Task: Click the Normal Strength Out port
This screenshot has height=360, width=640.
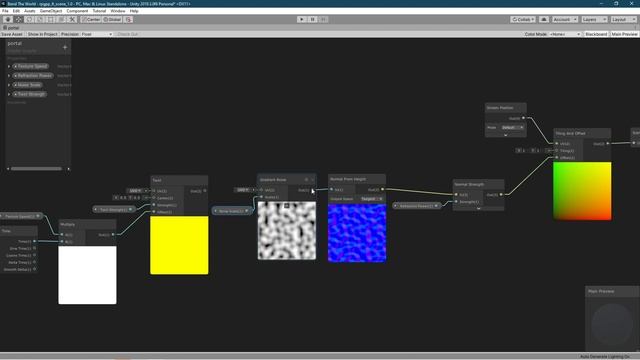Action: 501,195
